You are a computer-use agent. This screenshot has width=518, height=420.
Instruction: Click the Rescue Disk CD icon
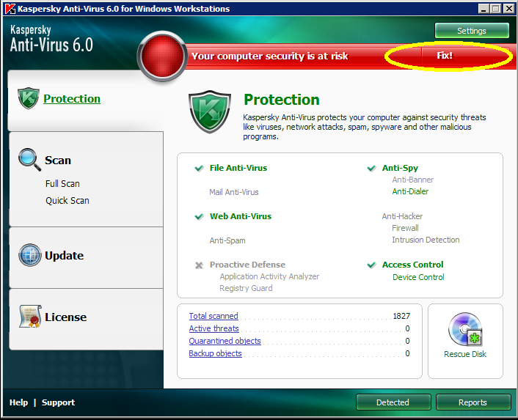(465, 329)
